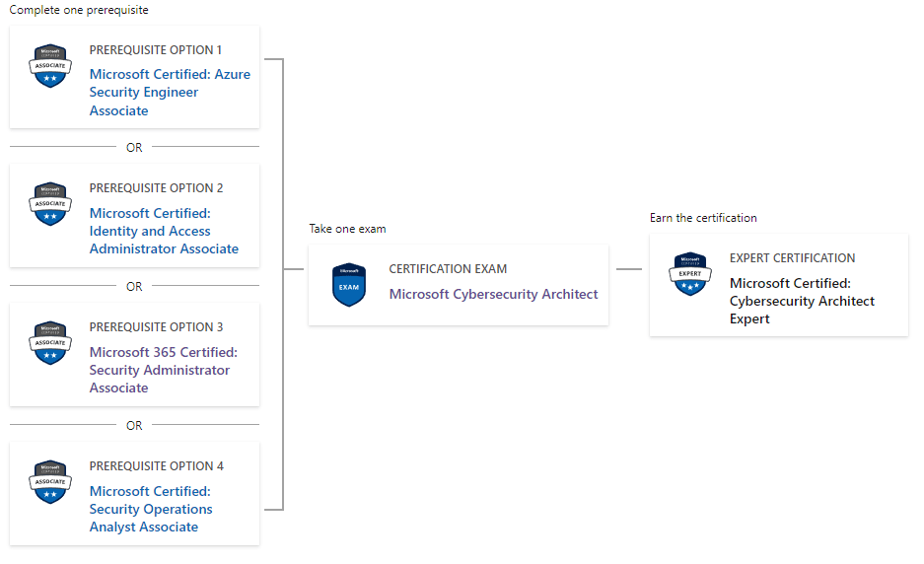Click the Associate badge in Prerequisite Option 4
924x564 pixels.
(49, 482)
